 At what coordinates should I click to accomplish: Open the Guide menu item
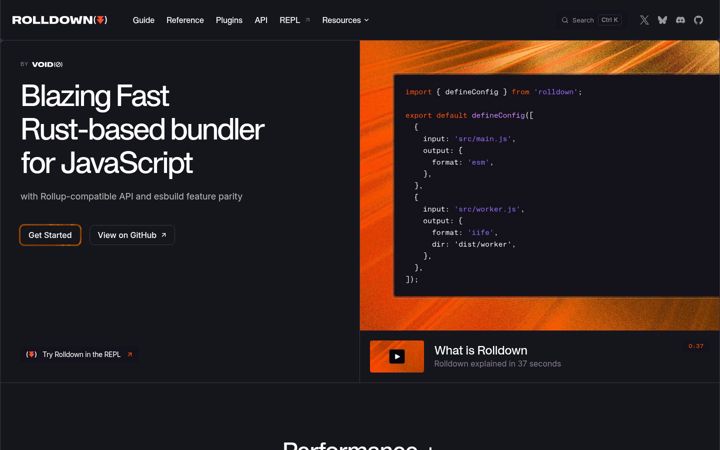click(x=143, y=20)
